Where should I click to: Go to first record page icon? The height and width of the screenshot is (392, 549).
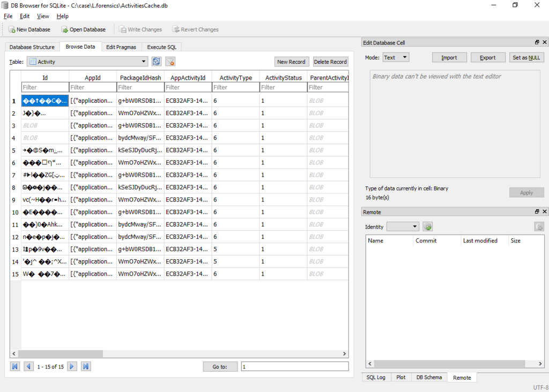pyautogui.click(x=14, y=366)
